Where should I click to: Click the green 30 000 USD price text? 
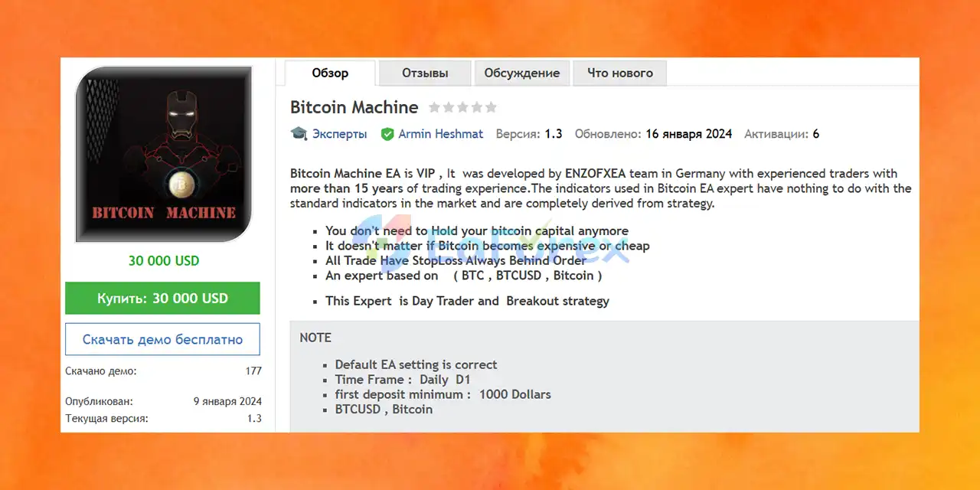[164, 261]
